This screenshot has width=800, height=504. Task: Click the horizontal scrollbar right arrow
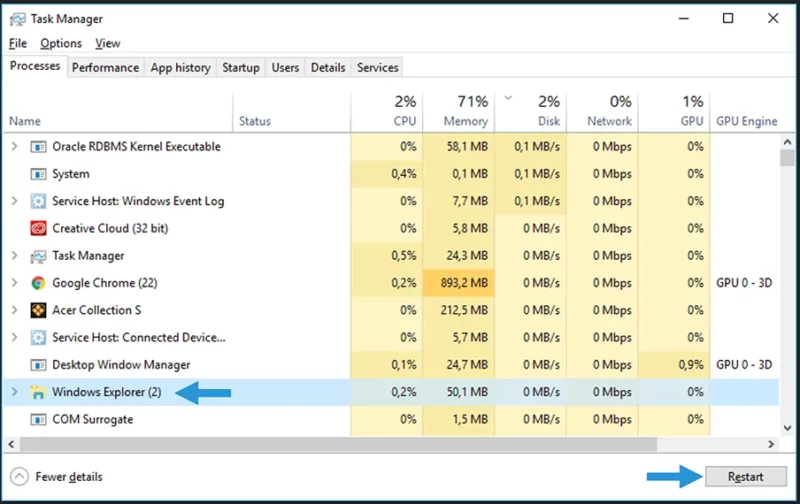point(771,444)
